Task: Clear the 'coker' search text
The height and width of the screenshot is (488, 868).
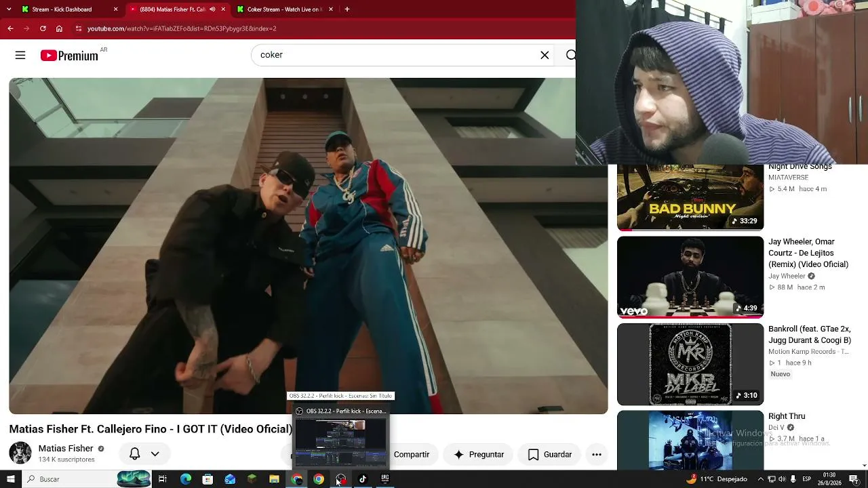Action: tap(545, 55)
